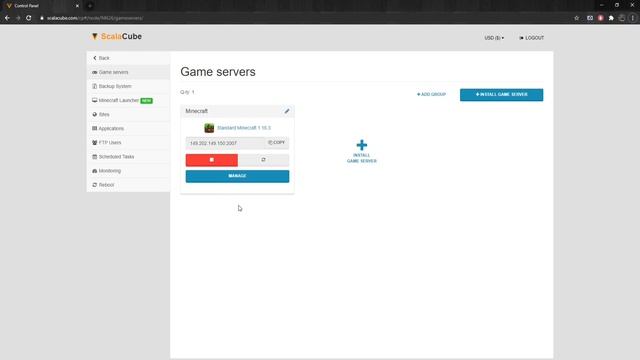
Task: Click the Minecraft group header title
Action: click(x=196, y=111)
